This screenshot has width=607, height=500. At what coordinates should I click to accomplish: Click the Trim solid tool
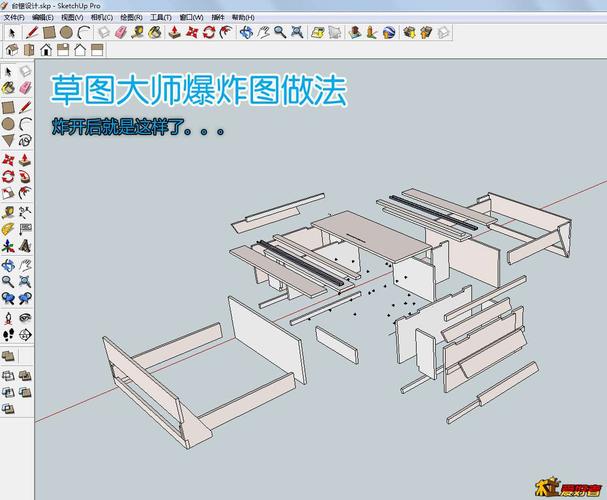point(25,392)
